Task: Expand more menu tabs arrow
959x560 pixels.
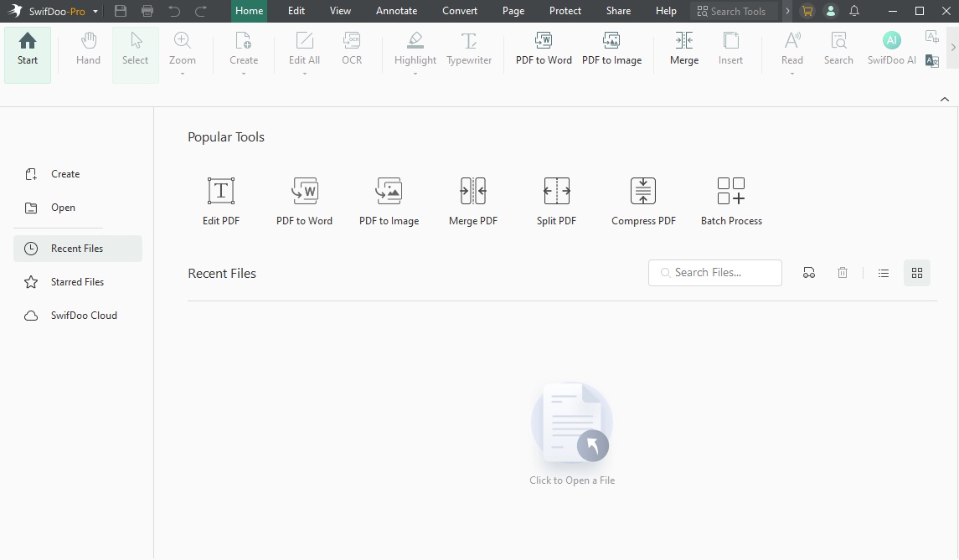Action: (787, 11)
